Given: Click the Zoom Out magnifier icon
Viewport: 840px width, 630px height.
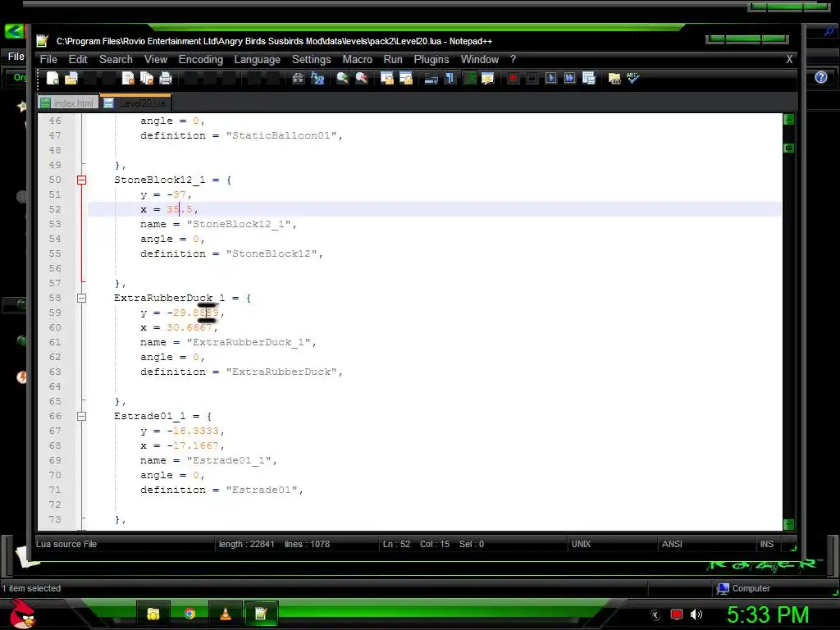Looking at the screenshot, I should pyautogui.click(x=362, y=78).
